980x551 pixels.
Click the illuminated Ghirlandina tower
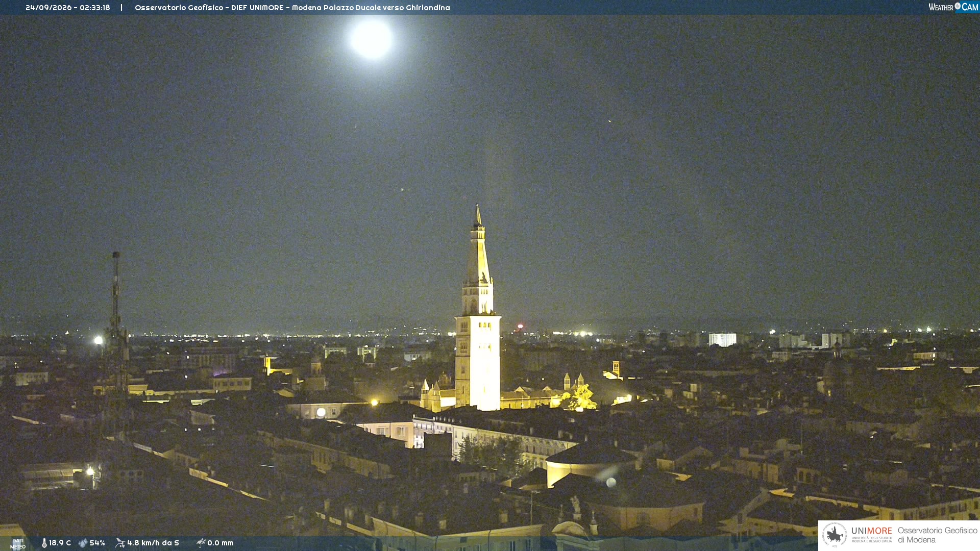[x=478, y=311]
